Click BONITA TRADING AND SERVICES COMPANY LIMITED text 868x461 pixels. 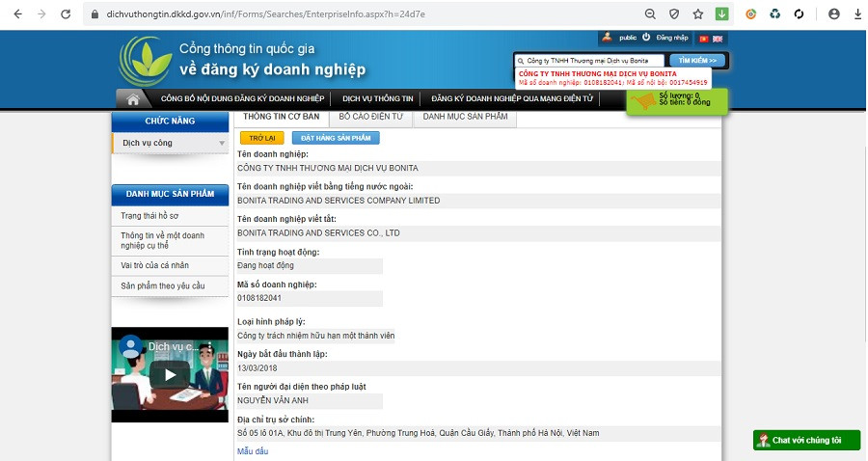339,201
